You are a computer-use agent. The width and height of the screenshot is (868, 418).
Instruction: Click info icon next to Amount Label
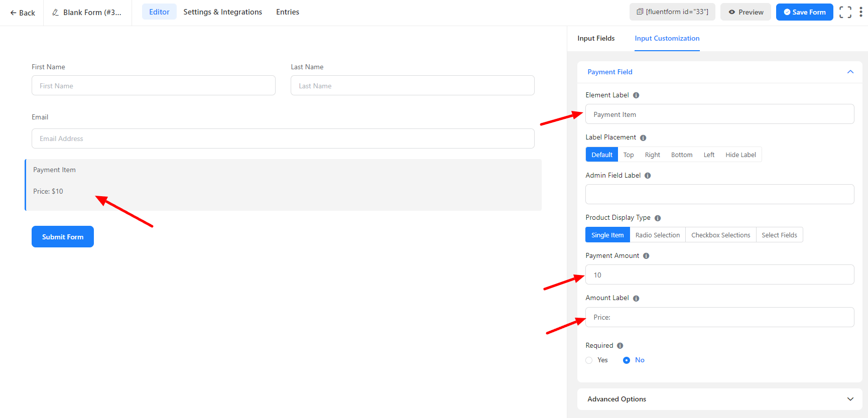tap(636, 299)
